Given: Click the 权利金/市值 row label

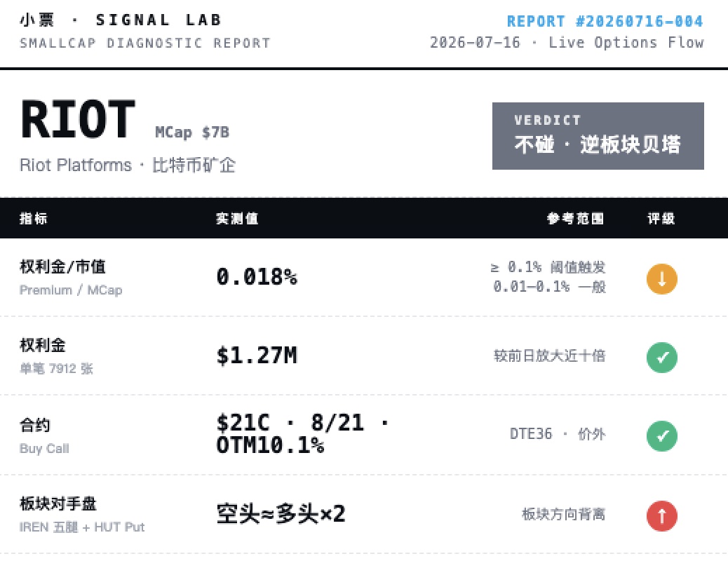Looking at the screenshot, I should (x=62, y=267).
